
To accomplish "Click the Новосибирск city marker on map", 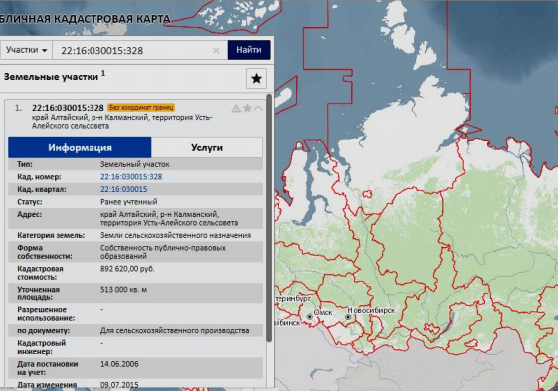I will [x=348, y=317].
